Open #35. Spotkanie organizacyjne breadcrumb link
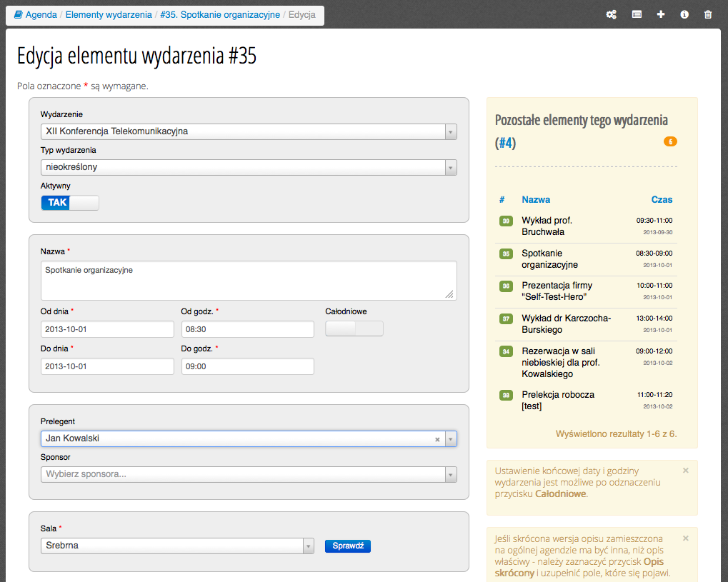This screenshot has height=582, width=728. pyautogui.click(x=220, y=14)
